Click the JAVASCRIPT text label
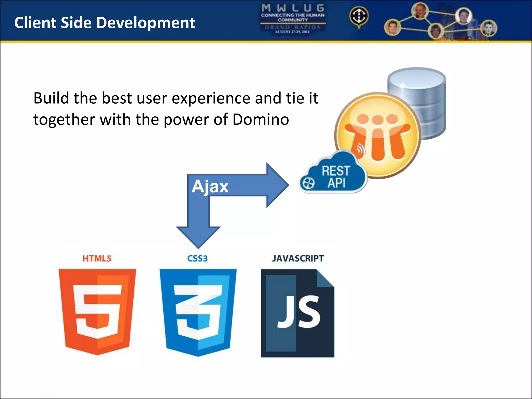 click(298, 258)
